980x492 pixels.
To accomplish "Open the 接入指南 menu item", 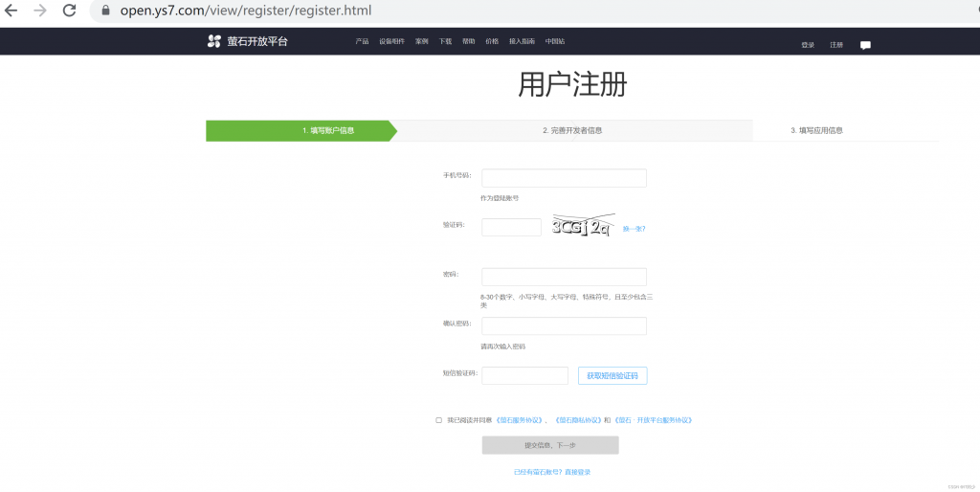I will [x=522, y=41].
